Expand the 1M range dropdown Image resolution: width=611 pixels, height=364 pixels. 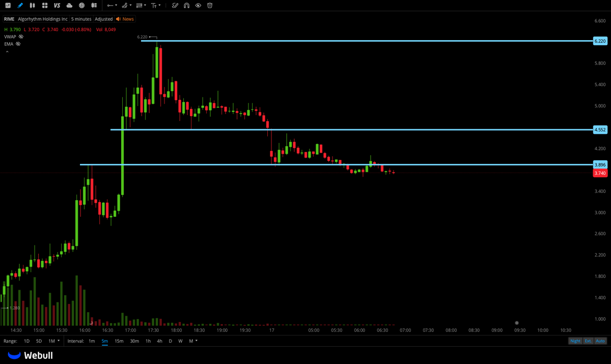(59, 341)
